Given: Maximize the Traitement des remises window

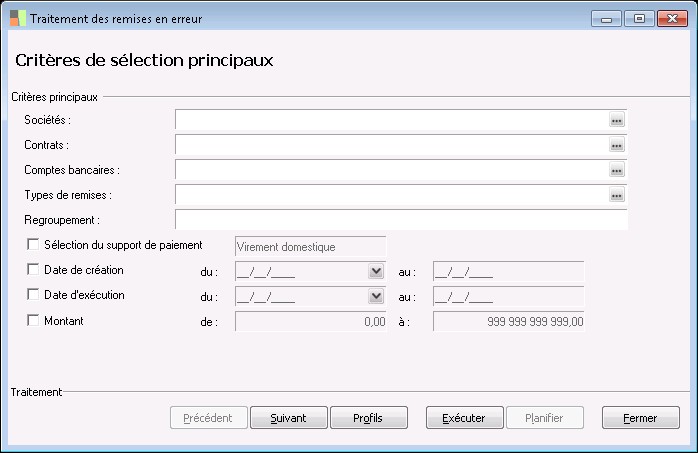Looking at the screenshot, I should (639, 18).
